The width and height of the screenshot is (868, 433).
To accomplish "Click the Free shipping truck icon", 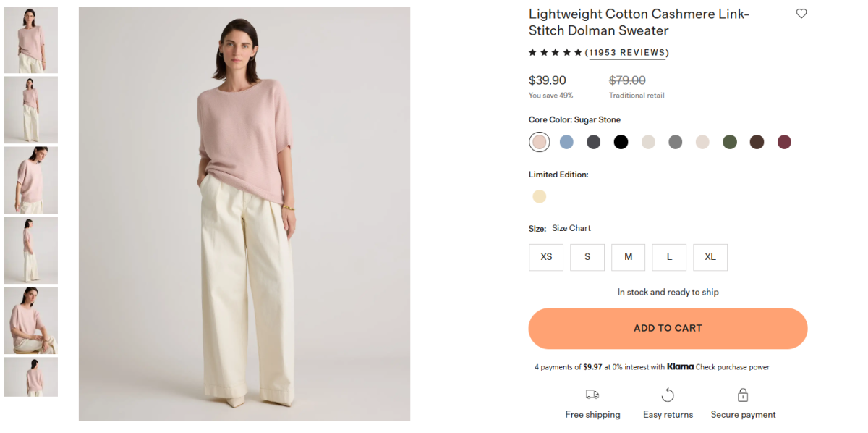I will [592, 395].
